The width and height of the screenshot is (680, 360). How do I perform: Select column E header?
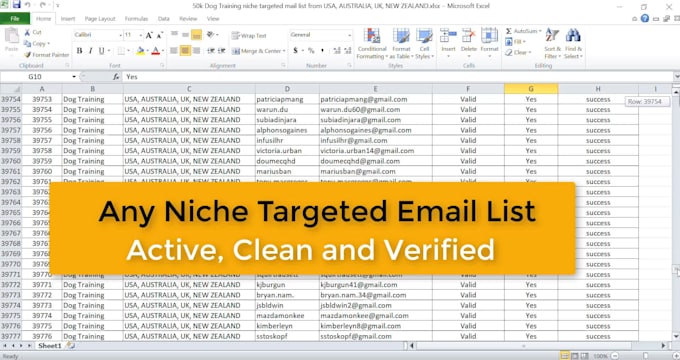(375, 88)
